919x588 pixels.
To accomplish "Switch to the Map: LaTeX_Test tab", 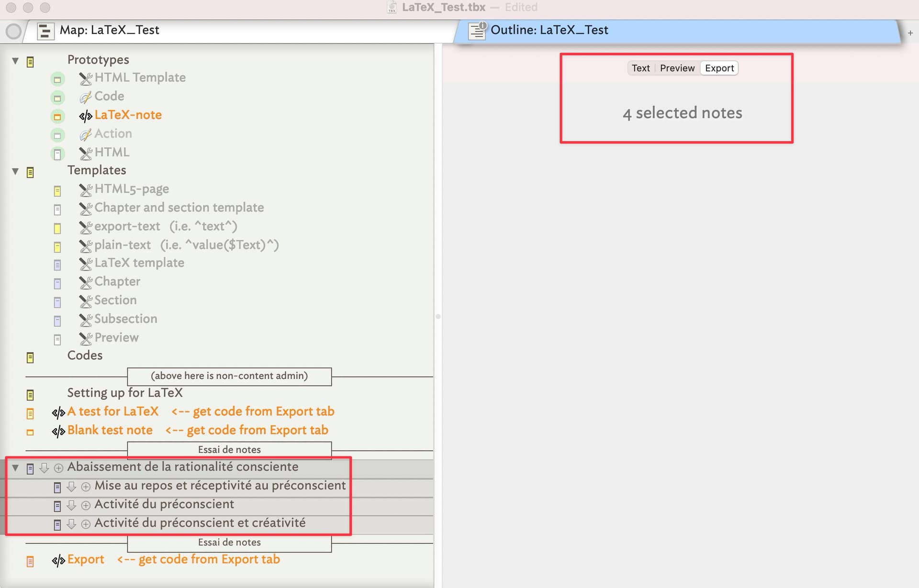I will click(109, 30).
